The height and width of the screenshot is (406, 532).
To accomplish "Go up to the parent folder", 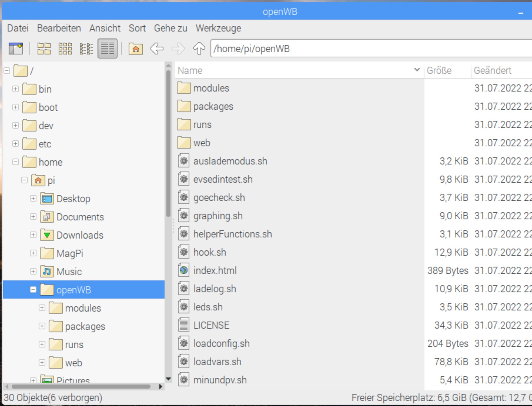I will click(199, 49).
